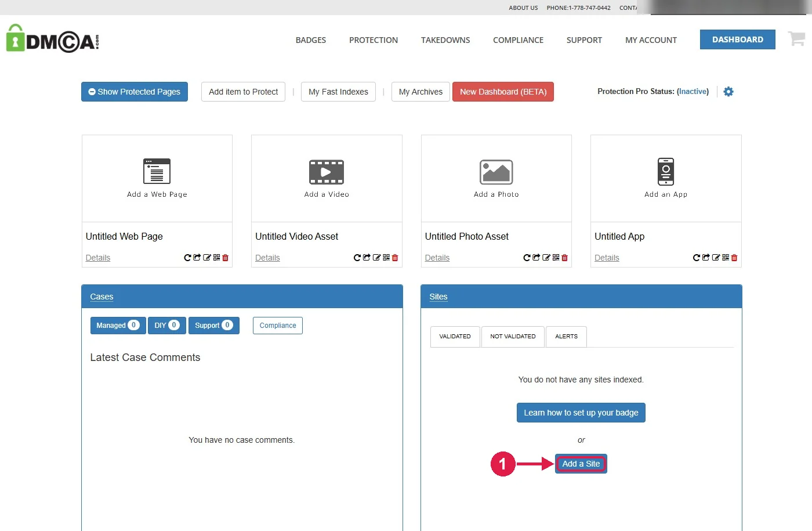Switch to the Validated sites tab
Viewport: 812px width, 531px height.
(455, 337)
